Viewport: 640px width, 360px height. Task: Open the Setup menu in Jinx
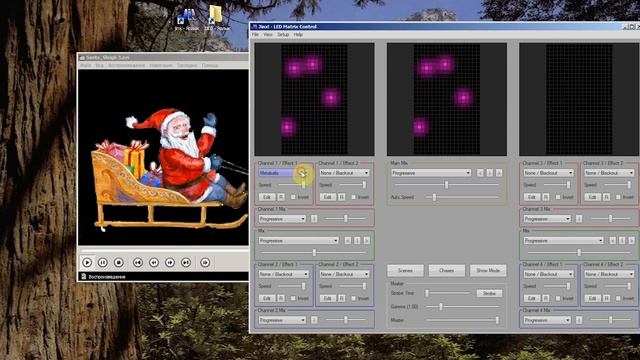(x=283, y=35)
